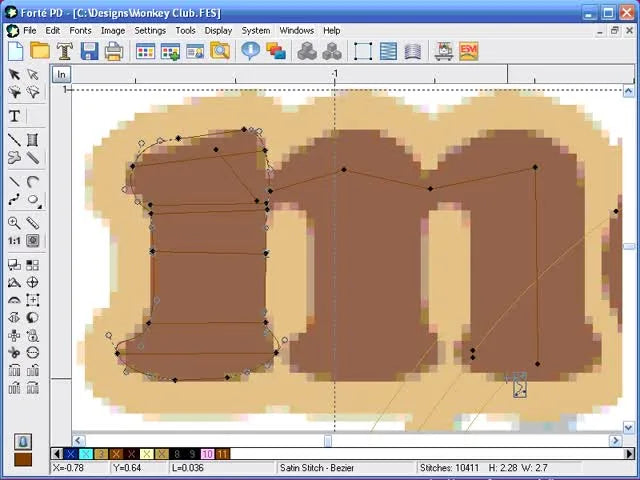Click the horizontal scrollbar right arrow
This screenshot has width=640, height=480.
tap(616, 440)
